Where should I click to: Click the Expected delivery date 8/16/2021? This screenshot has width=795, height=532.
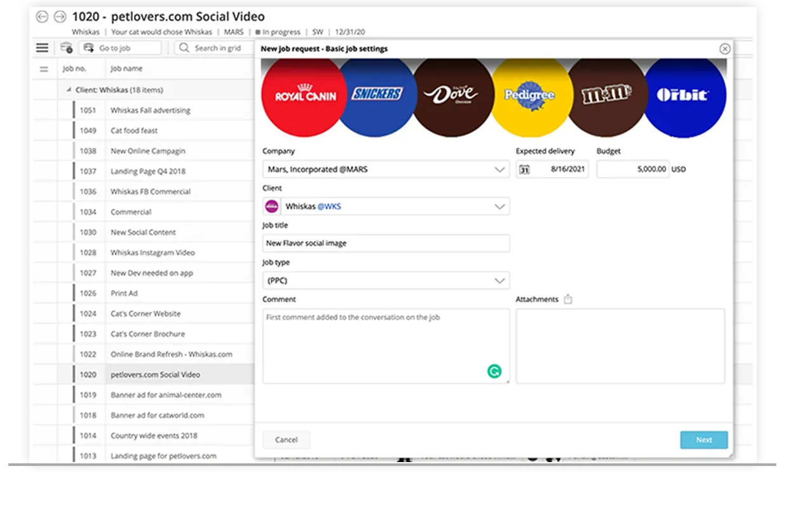567,170
